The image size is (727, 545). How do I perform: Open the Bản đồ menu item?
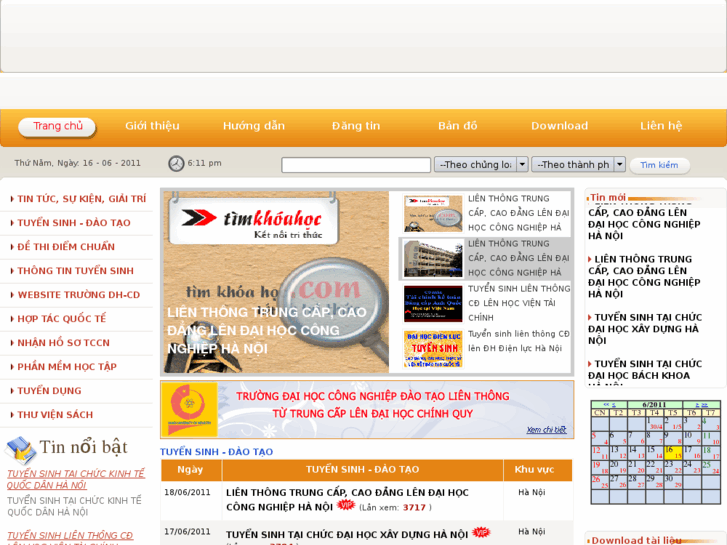pyautogui.click(x=458, y=126)
